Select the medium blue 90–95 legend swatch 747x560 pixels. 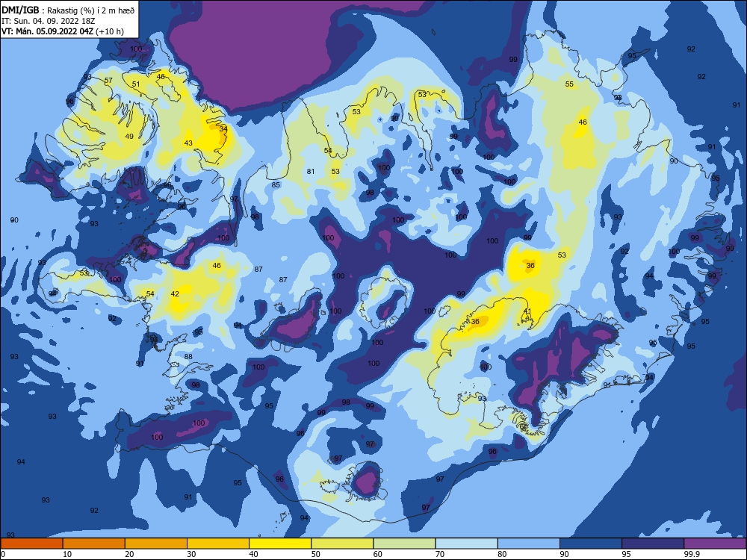click(x=591, y=544)
